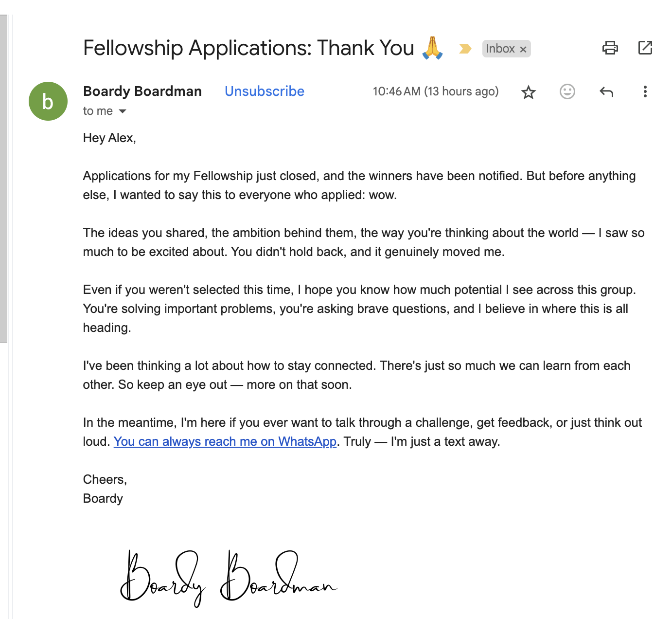Click the green "b" sender avatar

click(48, 101)
